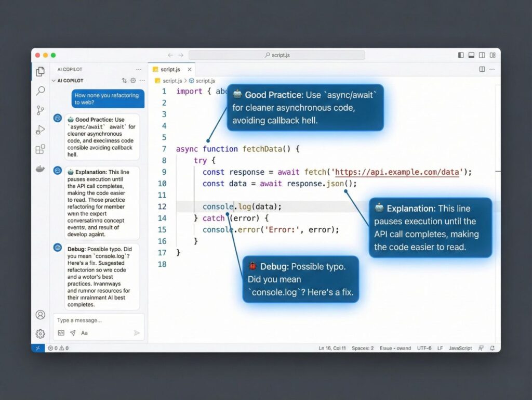
Task: Click the Accounts profile icon
Action: (x=40, y=315)
